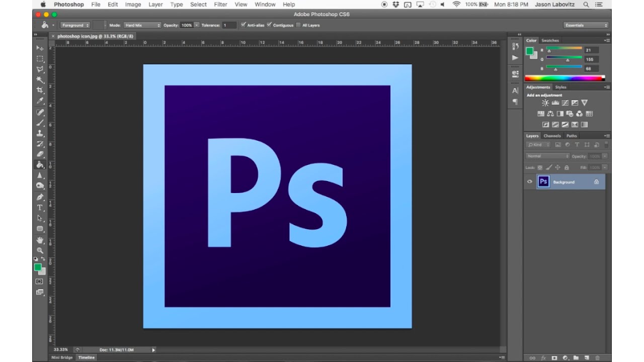The image size is (644, 362).
Task: Open the Actions panel play icon
Action: [515, 58]
